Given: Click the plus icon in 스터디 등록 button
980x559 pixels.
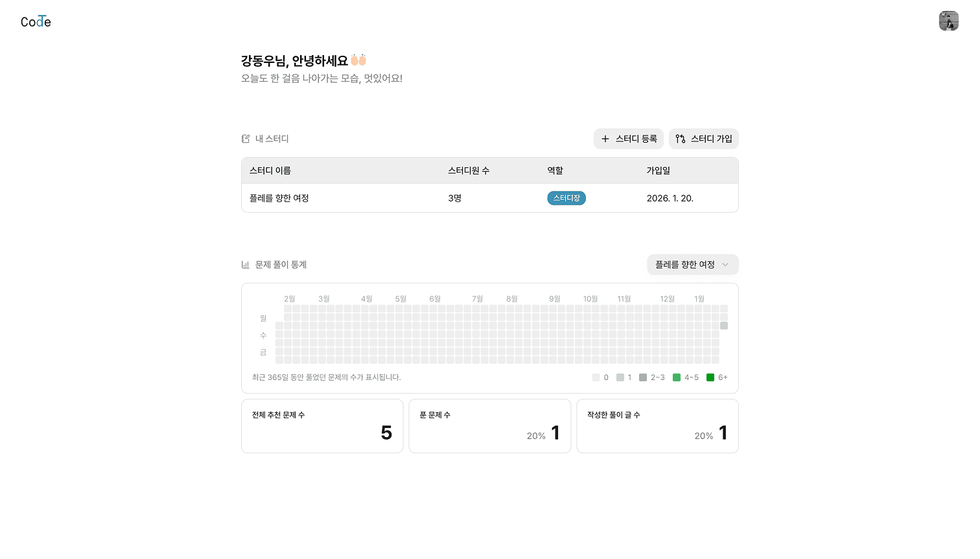Looking at the screenshot, I should click(x=605, y=139).
